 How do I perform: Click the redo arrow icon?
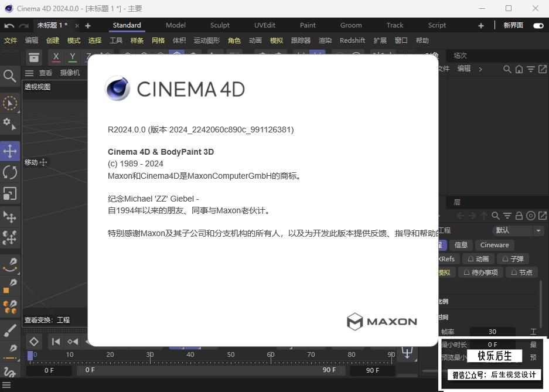click(24, 26)
